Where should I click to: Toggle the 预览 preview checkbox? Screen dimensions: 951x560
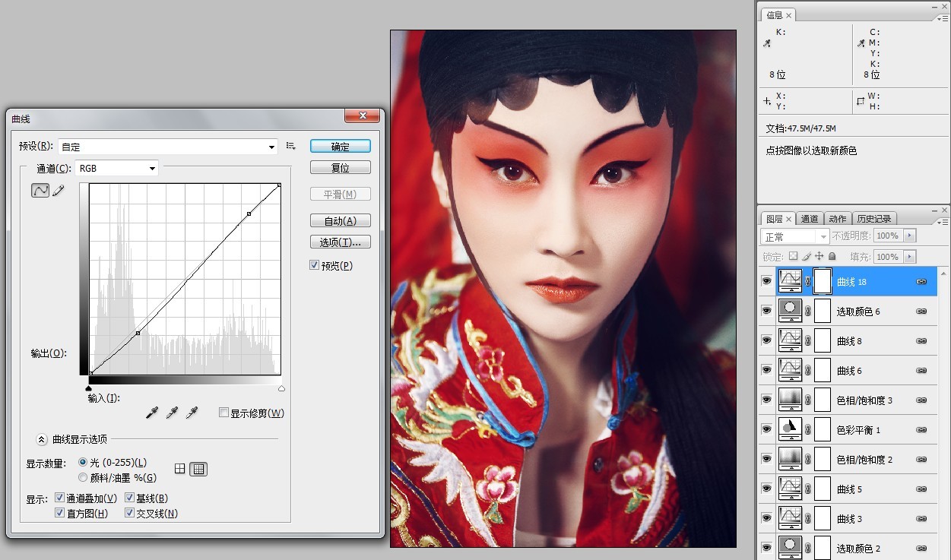coord(315,265)
